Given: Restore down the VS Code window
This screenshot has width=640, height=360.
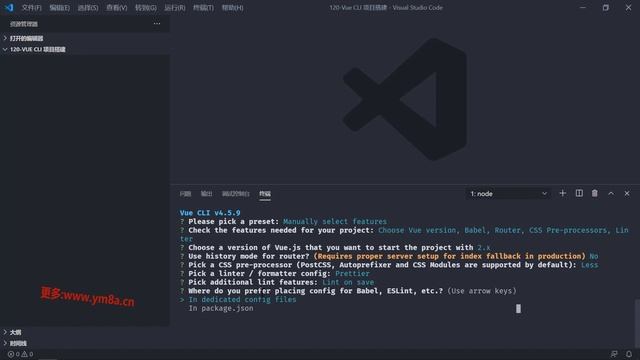Looking at the screenshot, I should 606,7.
